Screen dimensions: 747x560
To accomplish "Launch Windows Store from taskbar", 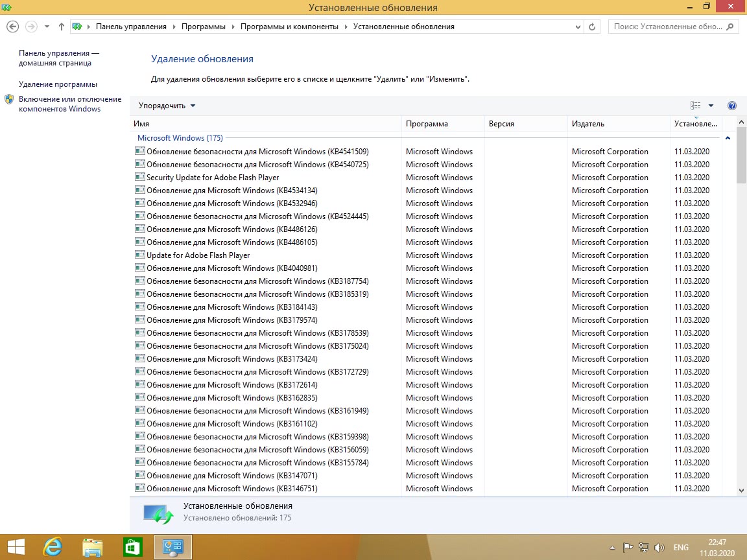I will [133, 547].
